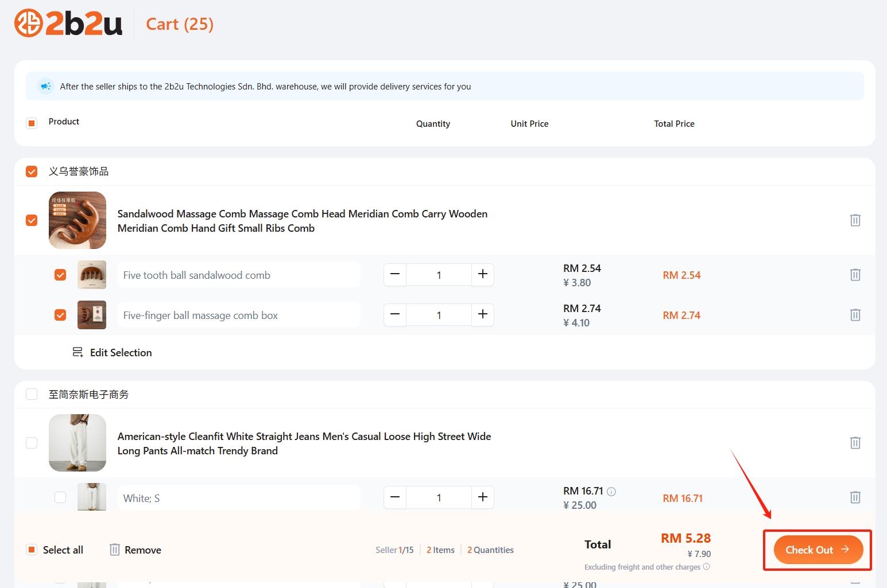Decrease quantity of Five-finger ball massage comb box

pyautogui.click(x=395, y=314)
